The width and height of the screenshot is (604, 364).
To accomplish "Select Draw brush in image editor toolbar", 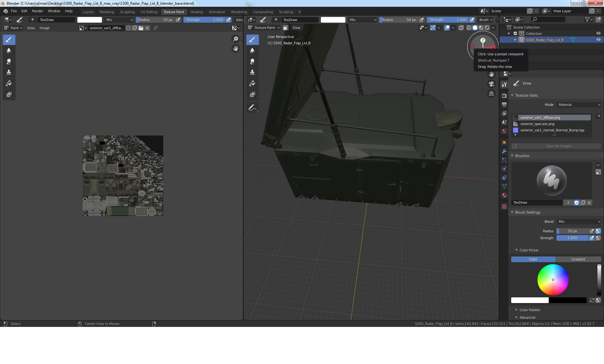I will 9,40.
